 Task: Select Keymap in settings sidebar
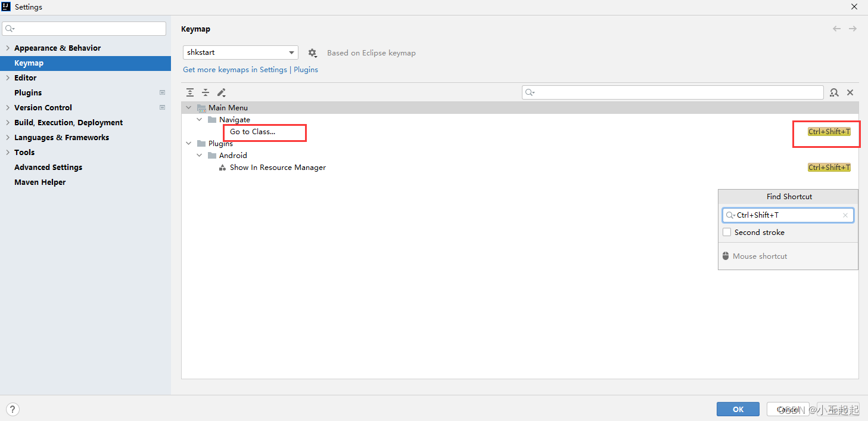(85, 63)
